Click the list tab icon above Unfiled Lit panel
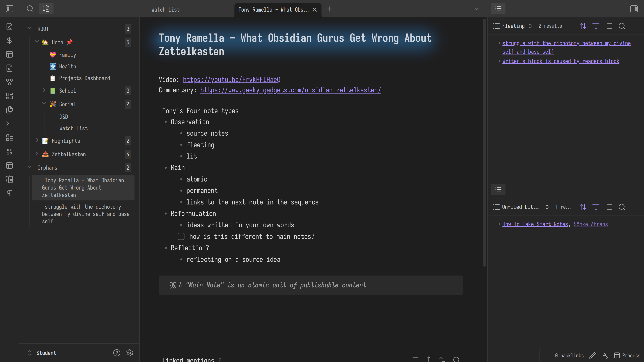The height and width of the screenshot is (362, 644). click(x=498, y=190)
